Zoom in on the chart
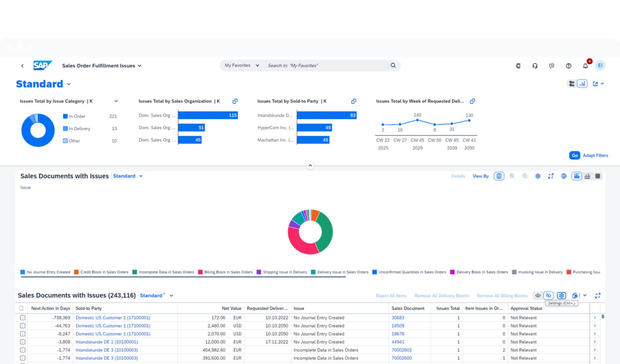The width and height of the screenshot is (620, 364). pyautogui.click(x=512, y=176)
